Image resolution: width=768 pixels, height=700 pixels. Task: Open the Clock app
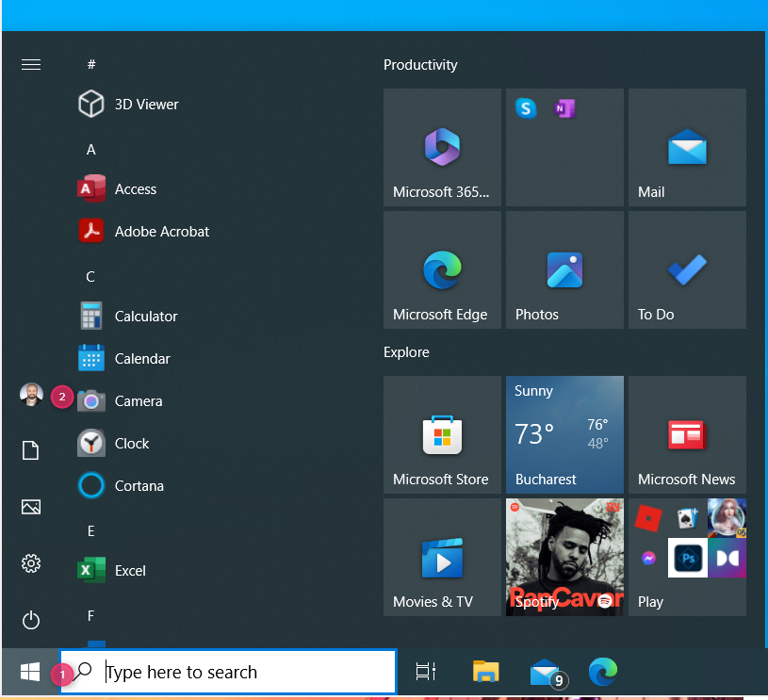(x=113, y=443)
